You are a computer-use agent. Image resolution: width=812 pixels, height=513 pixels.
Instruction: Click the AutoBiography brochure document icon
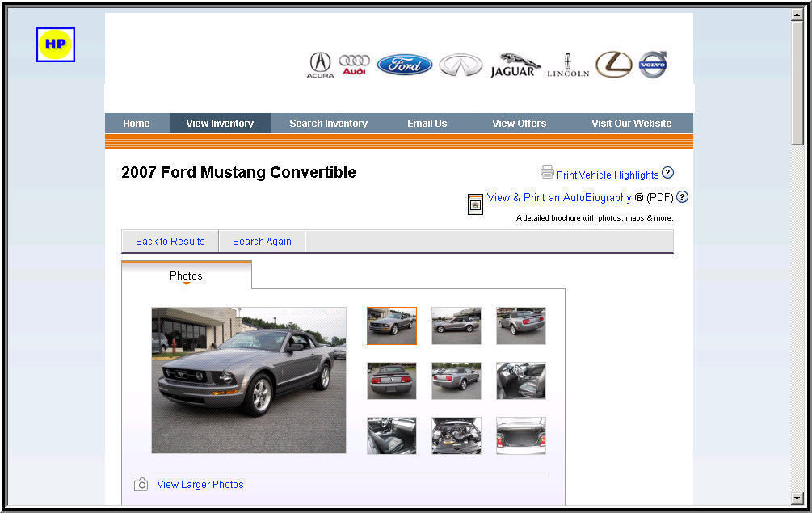coord(475,204)
